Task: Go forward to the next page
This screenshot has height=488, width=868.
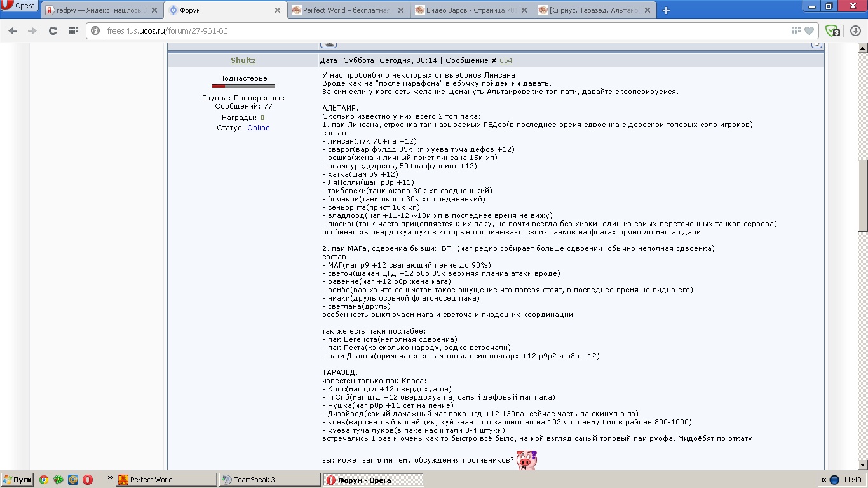Action: click(x=32, y=30)
